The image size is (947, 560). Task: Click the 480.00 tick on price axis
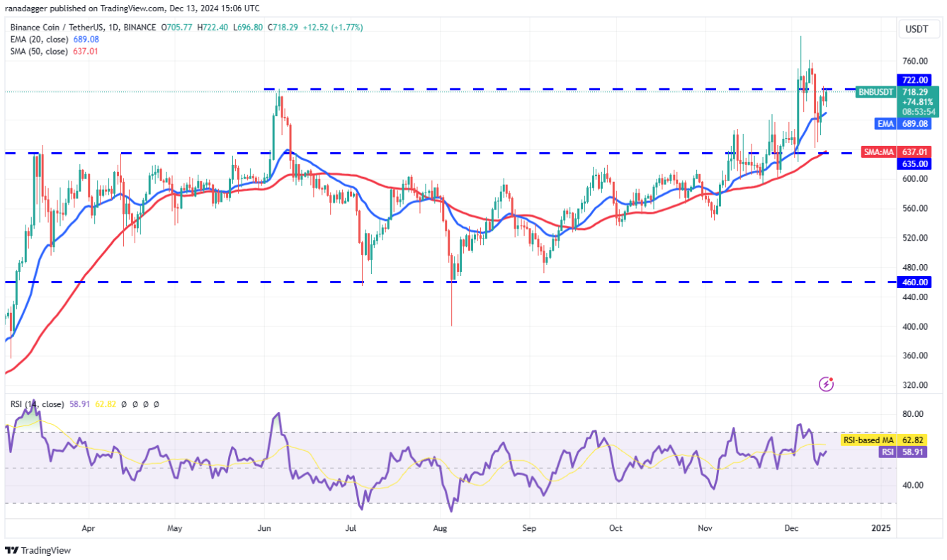point(914,267)
